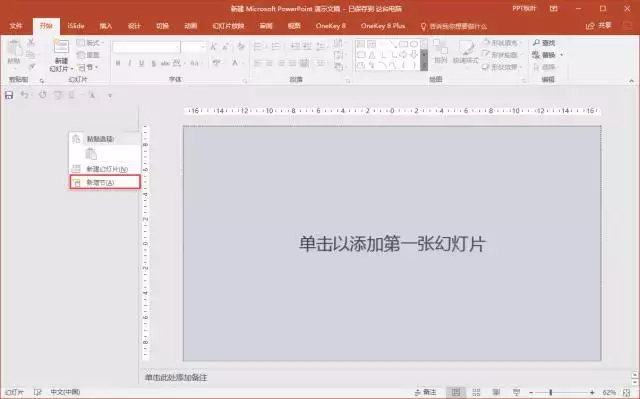Click the Share (共享) button

pos(598,26)
